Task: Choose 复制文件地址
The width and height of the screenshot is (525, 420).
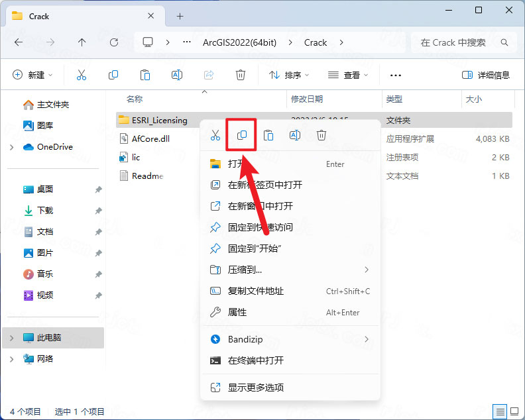Action: click(290, 291)
